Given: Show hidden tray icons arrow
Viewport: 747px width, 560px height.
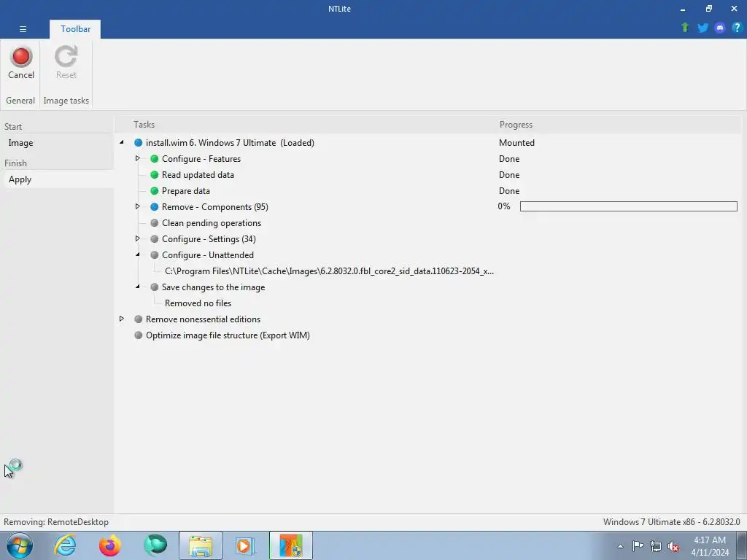Looking at the screenshot, I should click(620, 546).
